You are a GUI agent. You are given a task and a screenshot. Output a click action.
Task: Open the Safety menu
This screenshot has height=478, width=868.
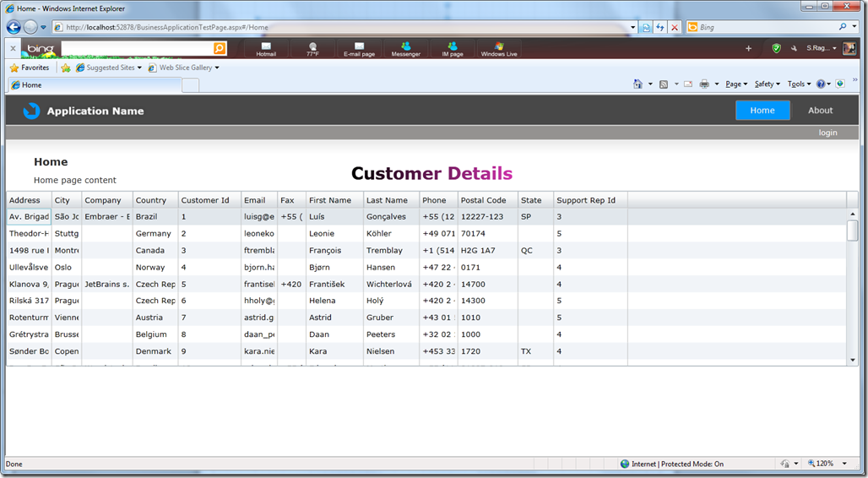pyautogui.click(x=768, y=84)
